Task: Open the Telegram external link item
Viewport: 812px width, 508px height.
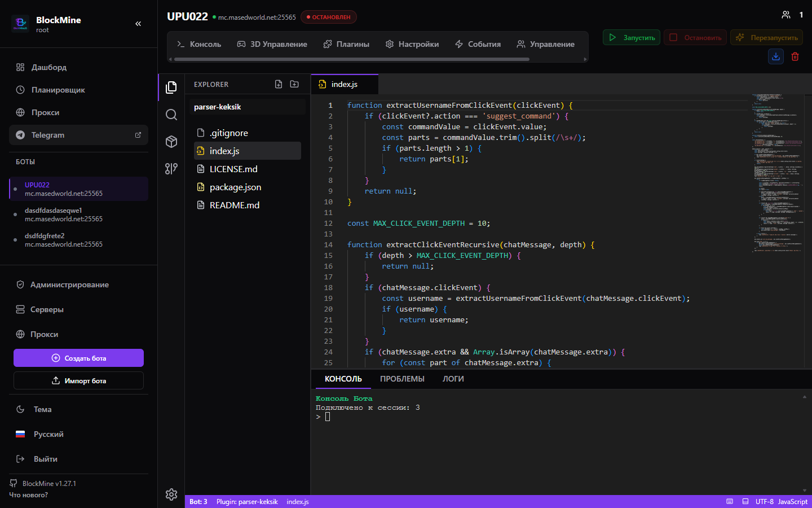Action: 78,135
